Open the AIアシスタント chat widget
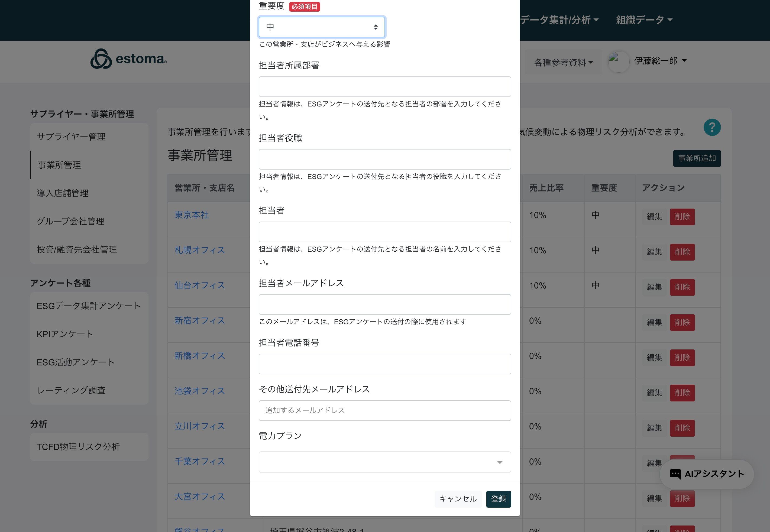770x532 pixels. pyautogui.click(x=707, y=474)
